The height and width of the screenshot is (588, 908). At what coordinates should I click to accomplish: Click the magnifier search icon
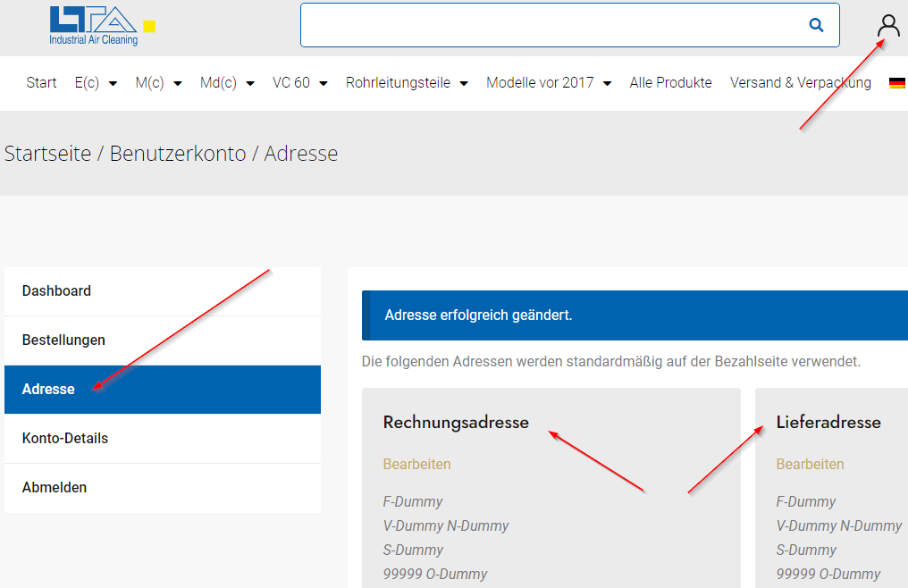815,25
